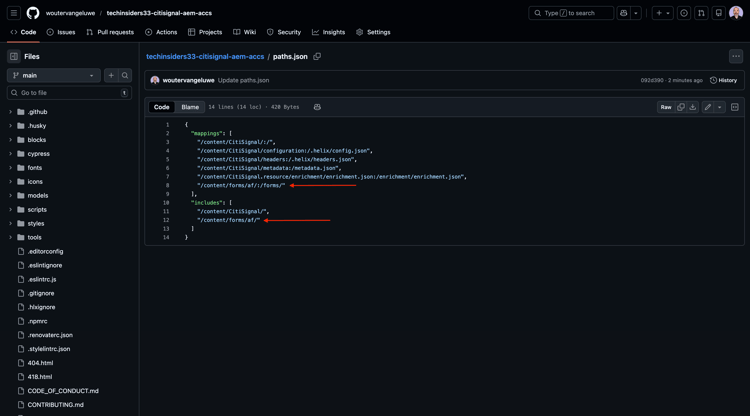Open the issues shortcut icon in header
Image resolution: width=750 pixels, height=416 pixels.
coord(684,13)
